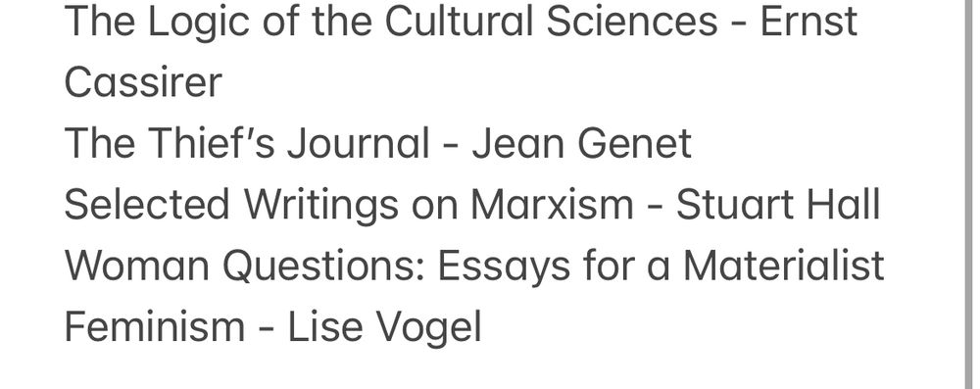The width and height of the screenshot is (980, 389).
Task: Click the word 'Selected'
Action: tap(147, 205)
